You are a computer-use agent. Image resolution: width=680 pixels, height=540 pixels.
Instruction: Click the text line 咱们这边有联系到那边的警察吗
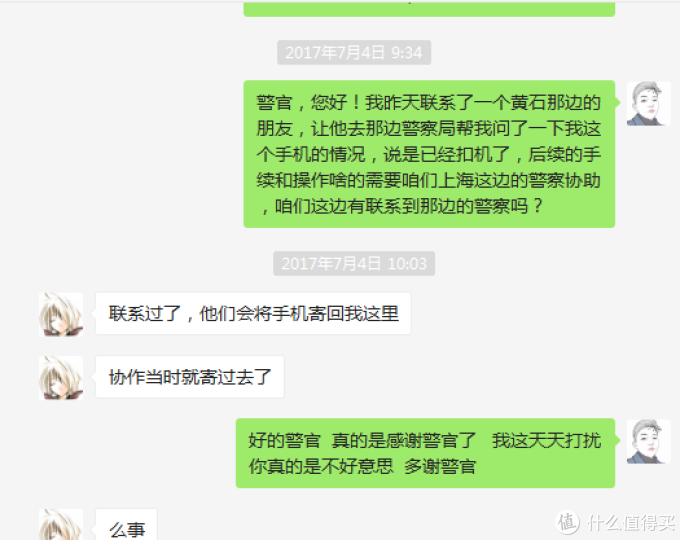click(x=401, y=206)
